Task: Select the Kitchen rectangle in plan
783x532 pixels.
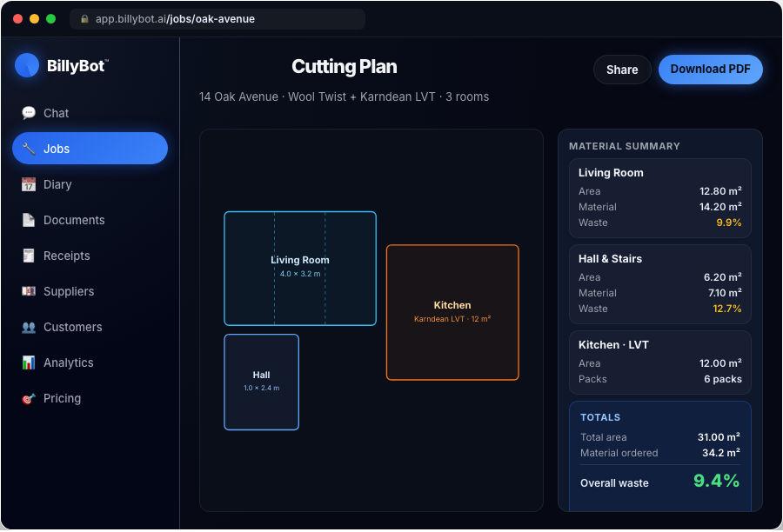Action: pos(452,312)
